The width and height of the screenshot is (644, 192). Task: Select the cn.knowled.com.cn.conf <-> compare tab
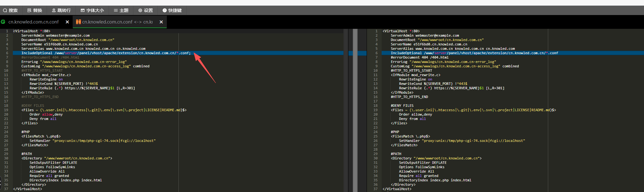point(117,22)
